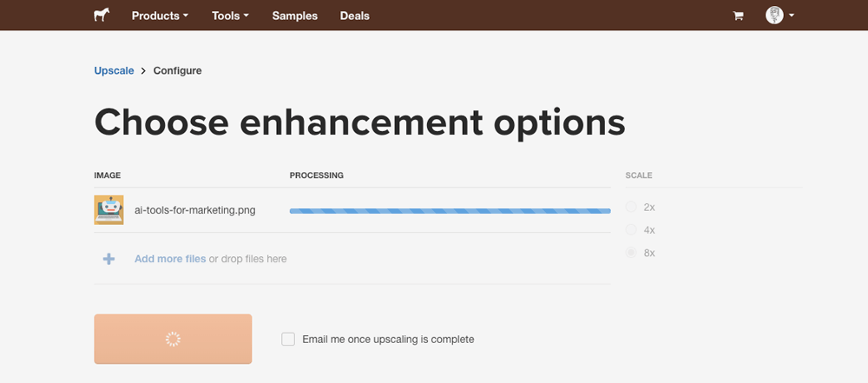The image size is (868, 383).
Task: Go to the Samples page
Action: pyautogui.click(x=294, y=16)
